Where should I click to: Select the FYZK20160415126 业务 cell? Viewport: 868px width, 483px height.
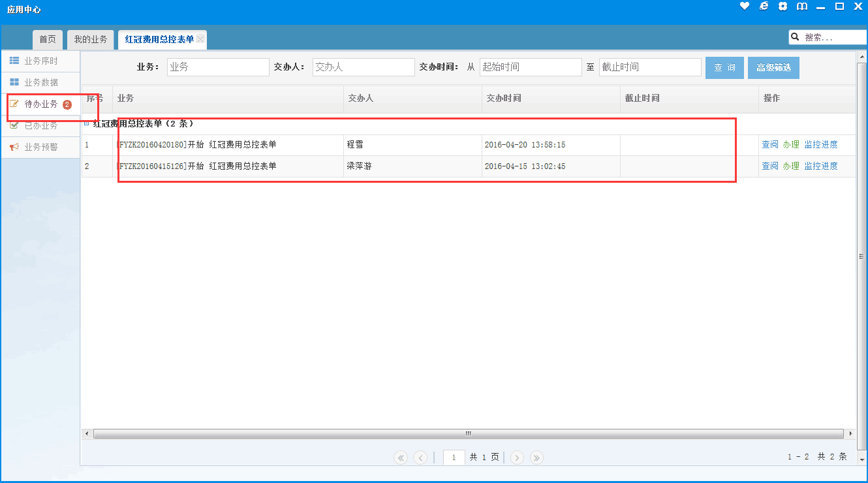tap(228, 166)
